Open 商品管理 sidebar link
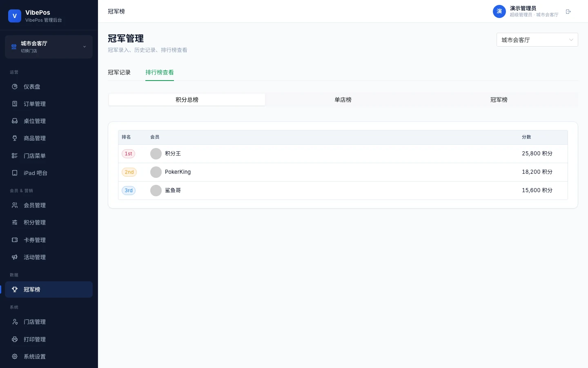Viewport: 588px width, 368px height. [x=49, y=138]
